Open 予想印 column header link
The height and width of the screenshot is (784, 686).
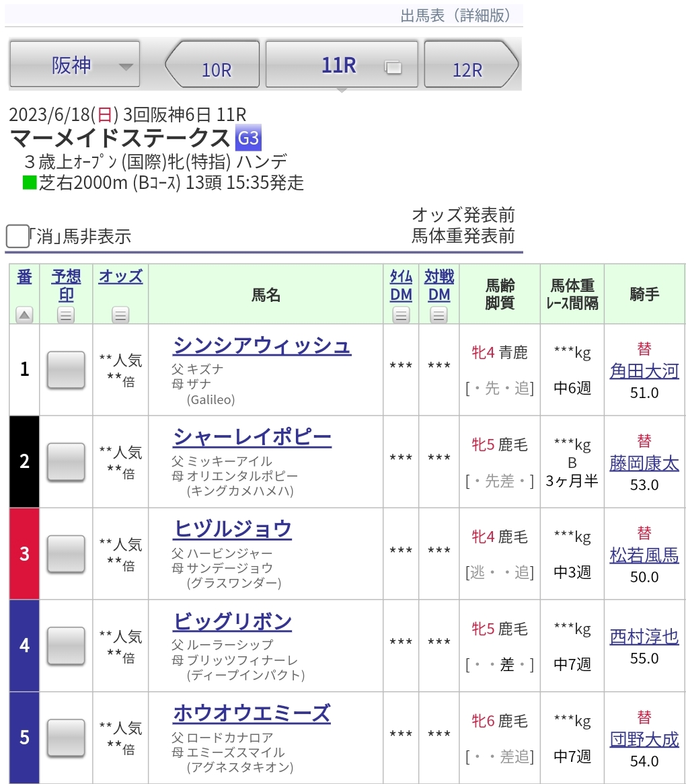point(67,285)
